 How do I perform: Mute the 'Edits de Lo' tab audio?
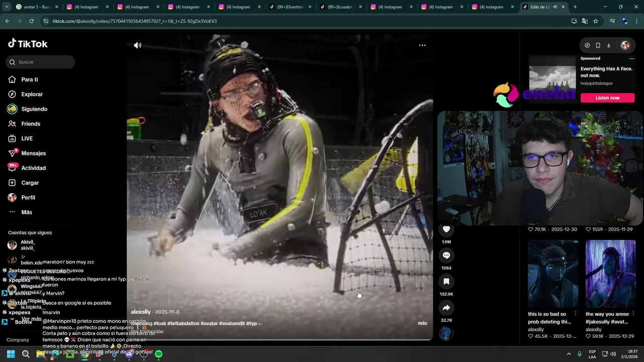click(555, 7)
